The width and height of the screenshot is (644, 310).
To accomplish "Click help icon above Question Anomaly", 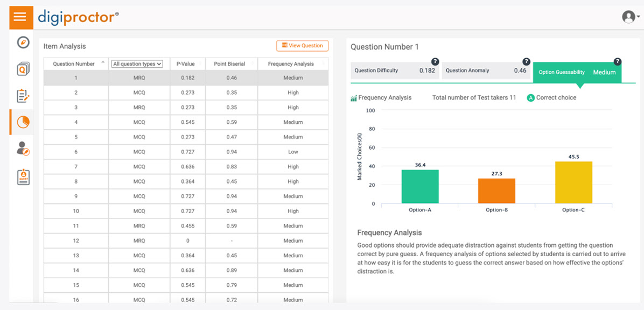I will [x=526, y=62].
